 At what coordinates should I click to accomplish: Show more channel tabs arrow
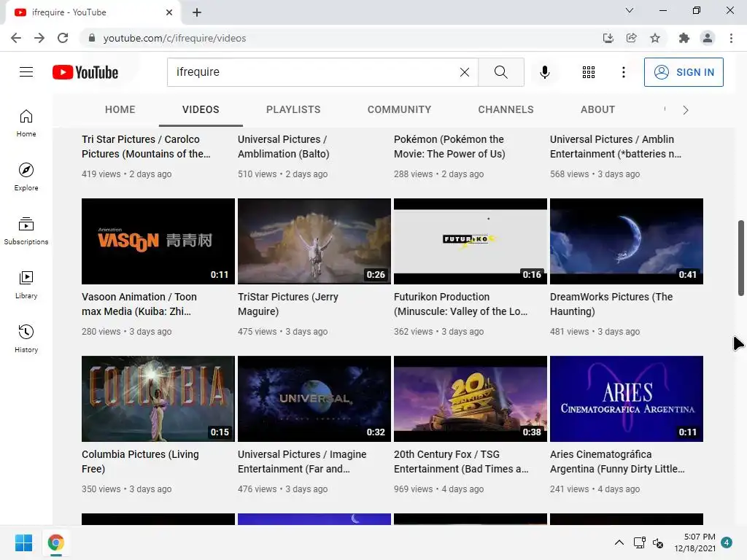click(686, 110)
